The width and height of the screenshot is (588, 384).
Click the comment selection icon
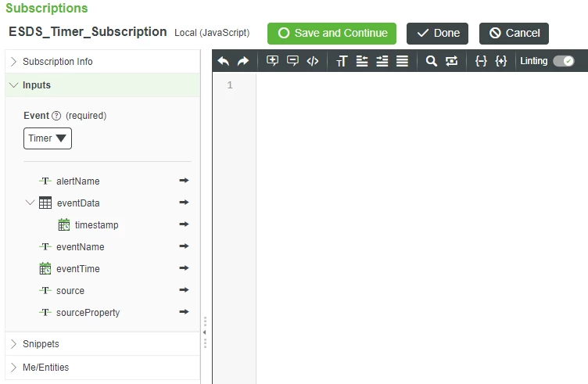coord(272,61)
